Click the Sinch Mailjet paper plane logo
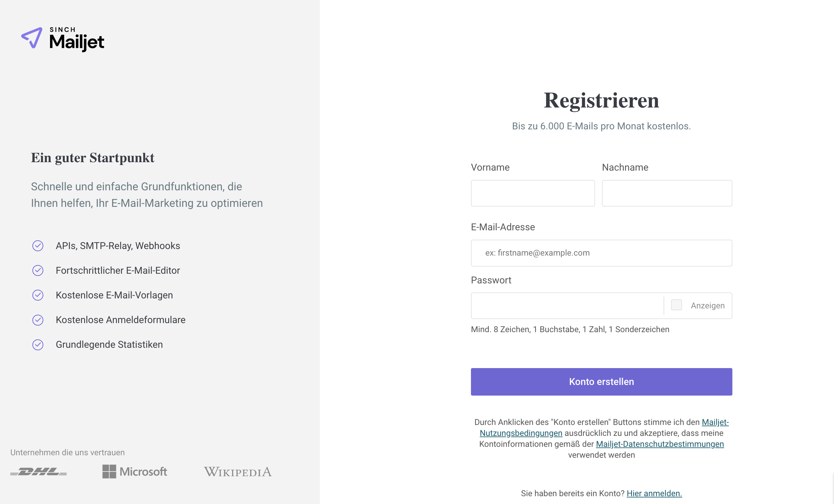Viewport: 834px width, 504px height. coord(32,38)
